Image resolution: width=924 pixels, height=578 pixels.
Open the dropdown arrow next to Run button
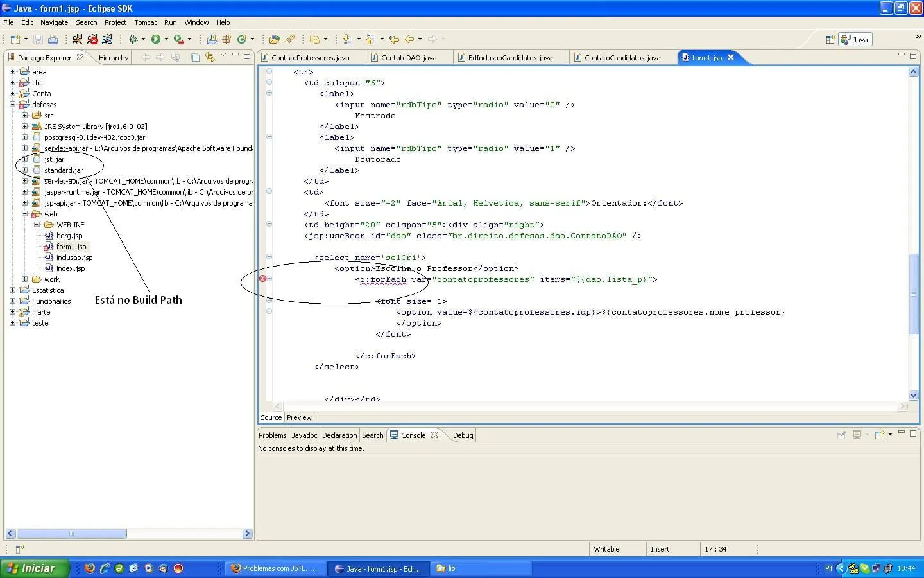point(166,39)
